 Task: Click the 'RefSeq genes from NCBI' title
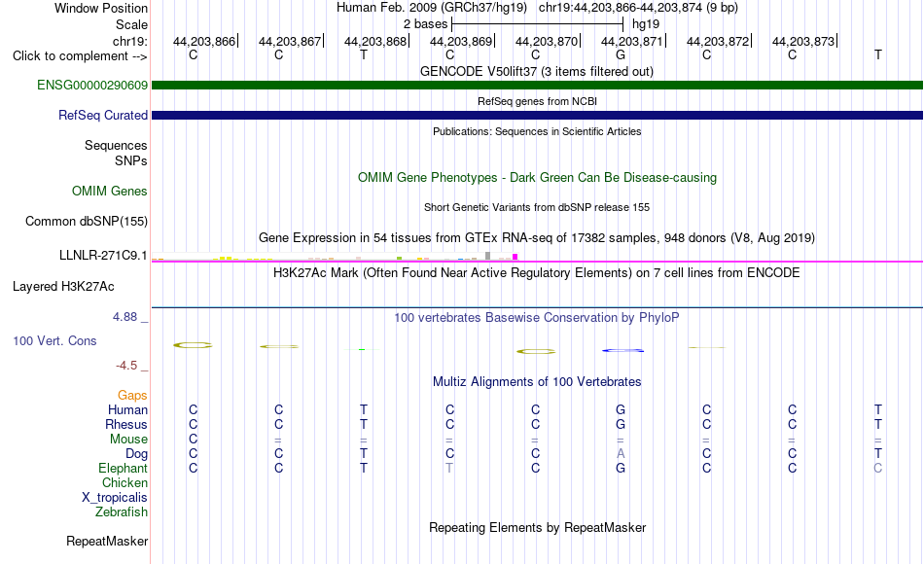(x=537, y=101)
